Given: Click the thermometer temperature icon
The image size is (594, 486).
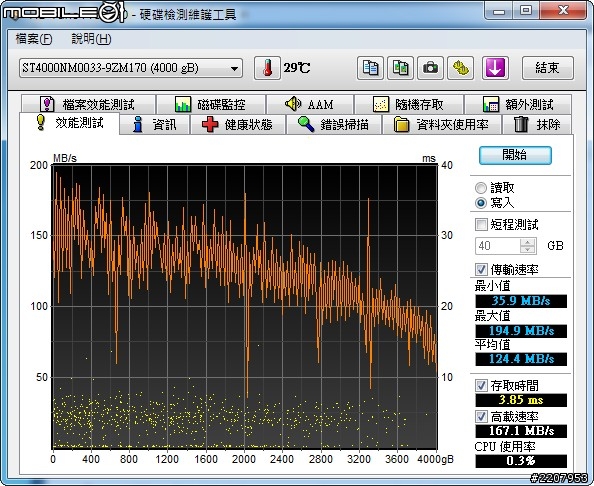Looking at the screenshot, I should click(x=267, y=68).
